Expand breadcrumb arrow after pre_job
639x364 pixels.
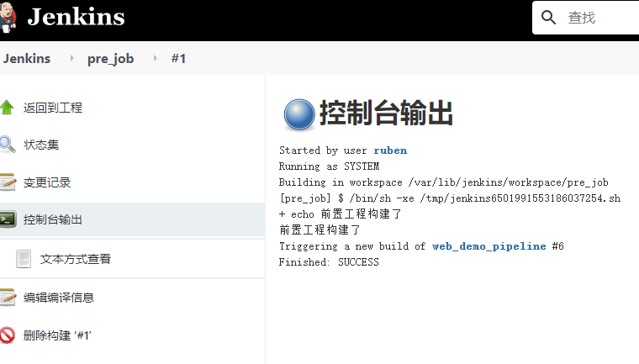pyautogui.click(x=154, y=59)
